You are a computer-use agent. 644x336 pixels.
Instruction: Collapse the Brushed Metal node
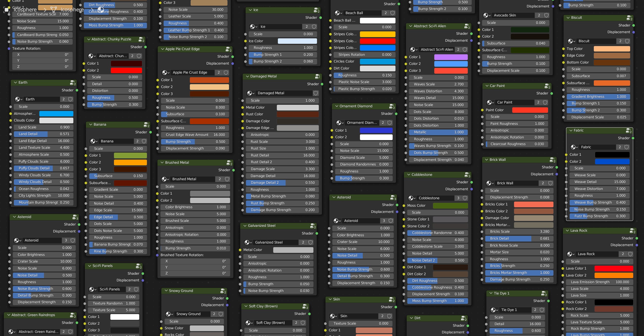pyautogui.click(x=162, y=163)
